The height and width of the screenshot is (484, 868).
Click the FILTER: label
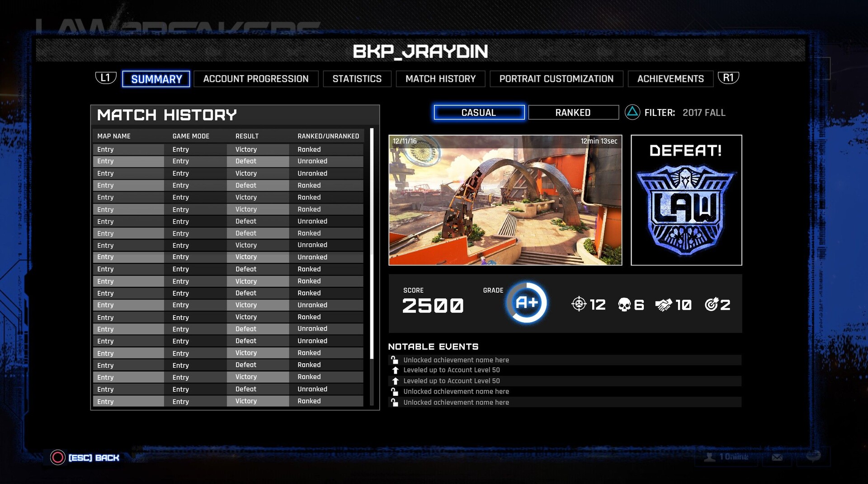coord(660,113)
